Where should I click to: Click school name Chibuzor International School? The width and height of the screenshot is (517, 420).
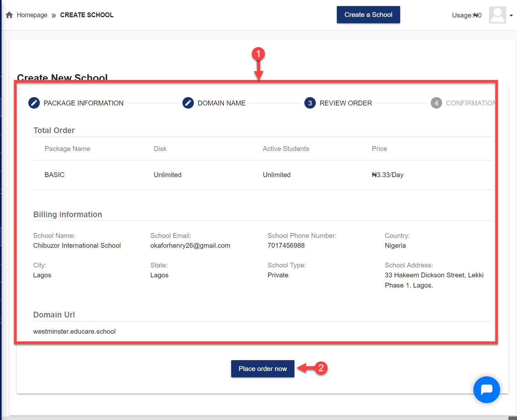[77, 246]
